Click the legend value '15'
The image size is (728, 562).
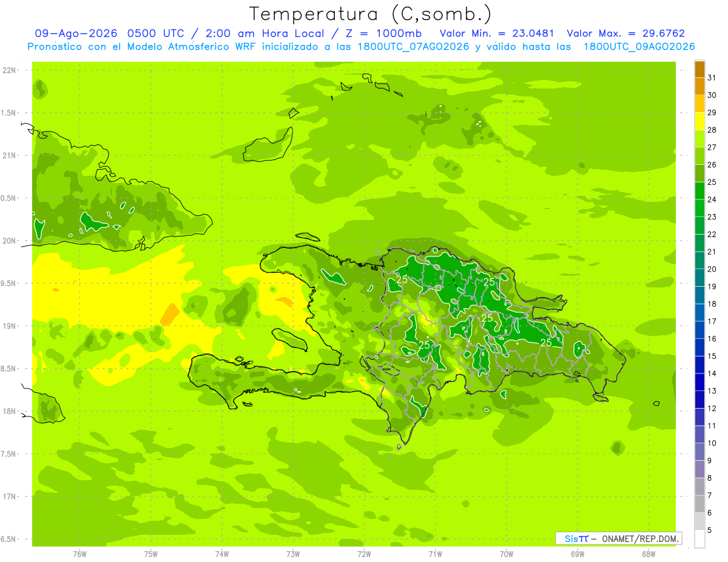pyautogui.click(x=712, y=356)
